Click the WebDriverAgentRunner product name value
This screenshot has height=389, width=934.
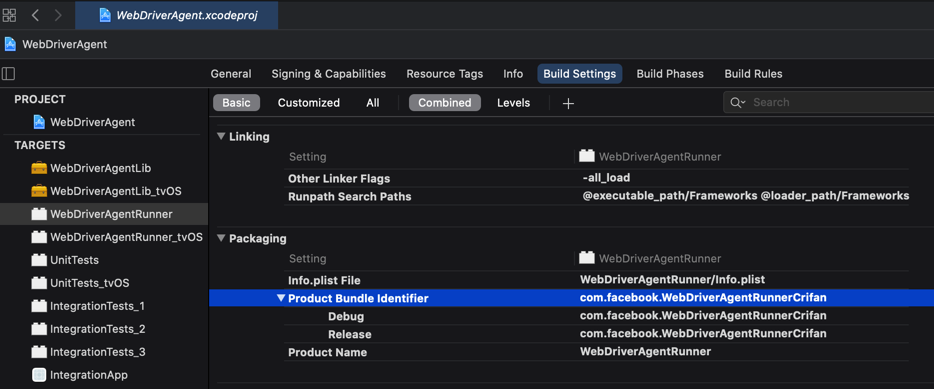tap(645, 351)
